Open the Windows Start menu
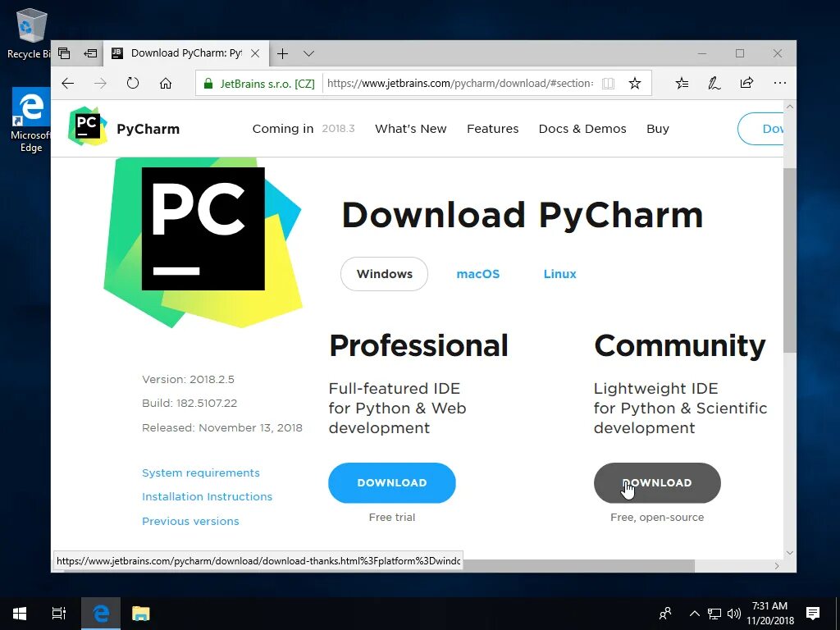 tap(20, 614)
